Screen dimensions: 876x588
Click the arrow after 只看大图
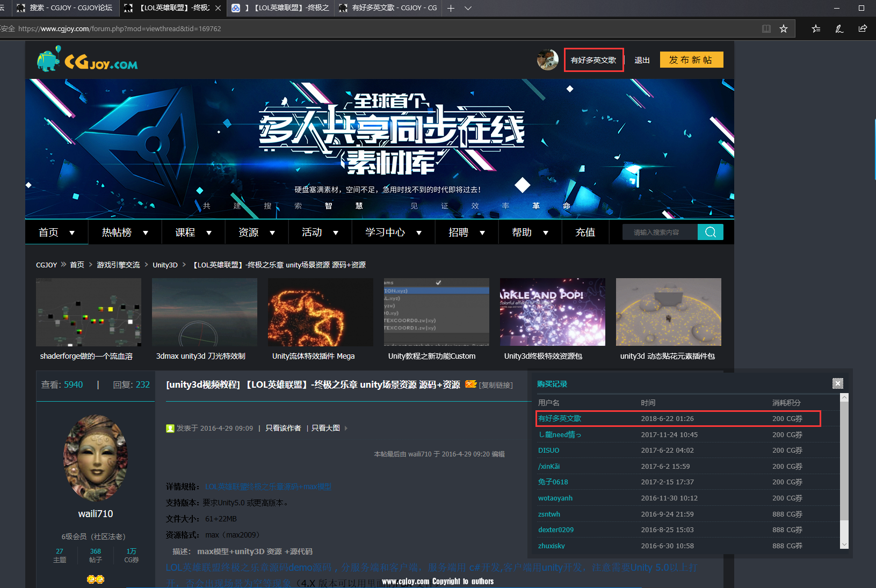click(346, 428)
